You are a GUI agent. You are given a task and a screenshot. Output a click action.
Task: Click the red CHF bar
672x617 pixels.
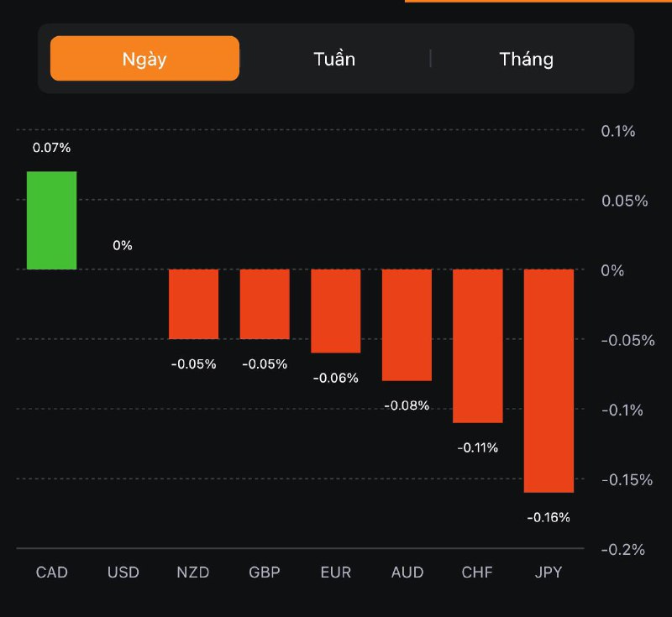pyautogui.click(x=478, y=346)
